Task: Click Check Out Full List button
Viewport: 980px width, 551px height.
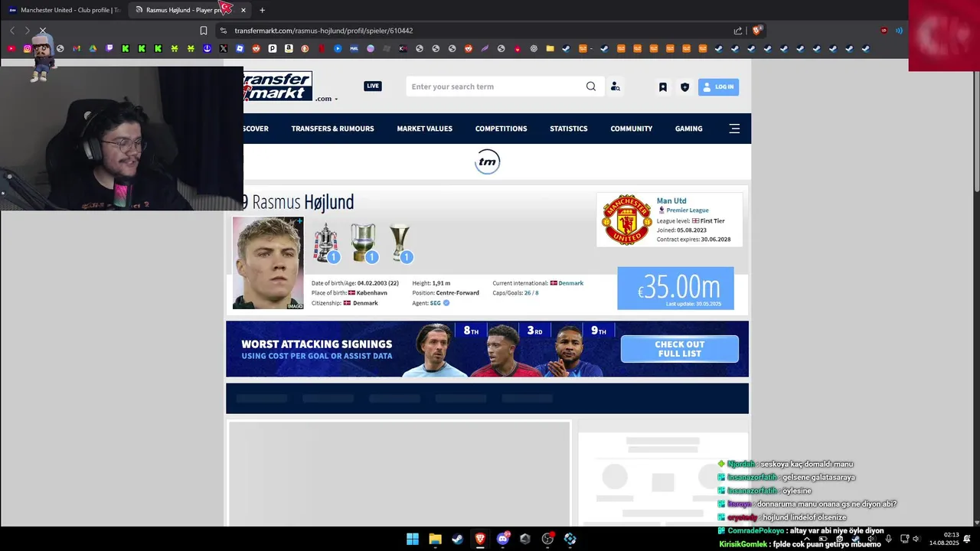Action: coord(679,349)
